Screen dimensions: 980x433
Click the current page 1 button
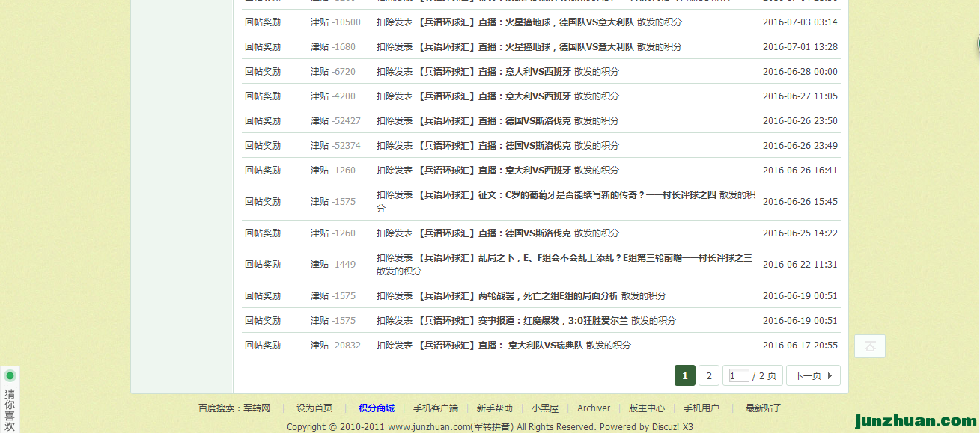pos(684,375)
